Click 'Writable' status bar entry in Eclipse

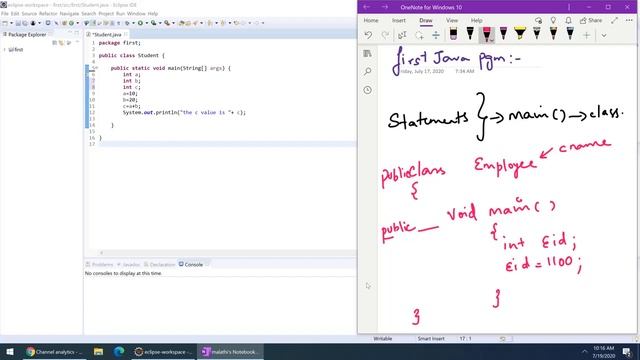pos(382,338)
